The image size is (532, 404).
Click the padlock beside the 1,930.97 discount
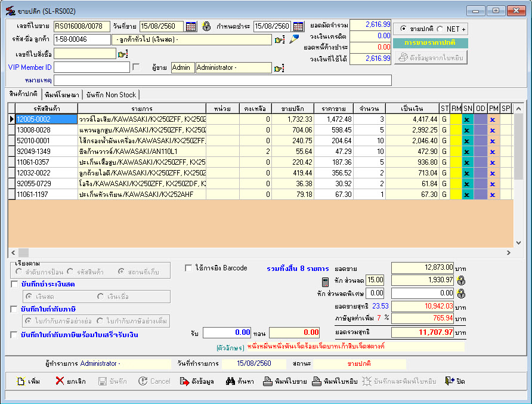pyautogui.click(x=461, y=280)
